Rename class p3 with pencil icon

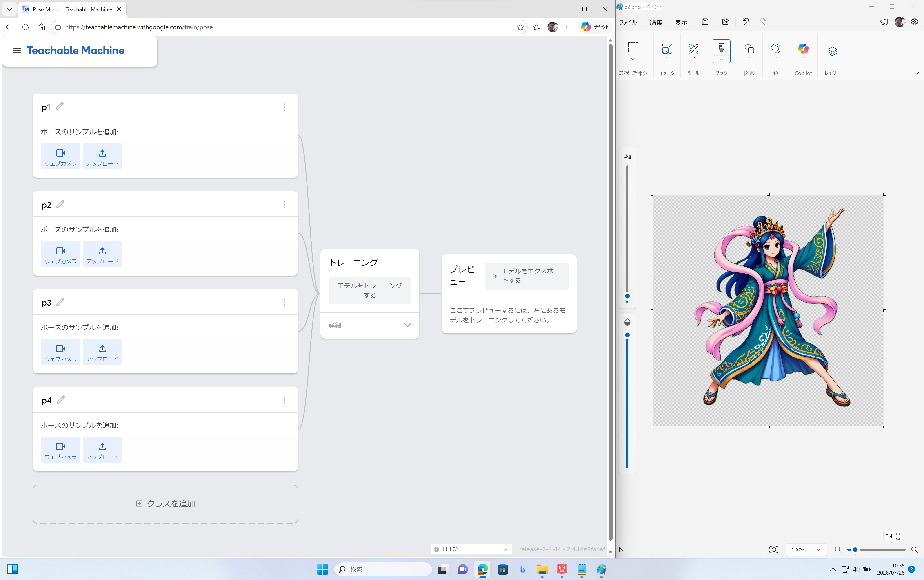pyautogui.click(x=60, y=302)
